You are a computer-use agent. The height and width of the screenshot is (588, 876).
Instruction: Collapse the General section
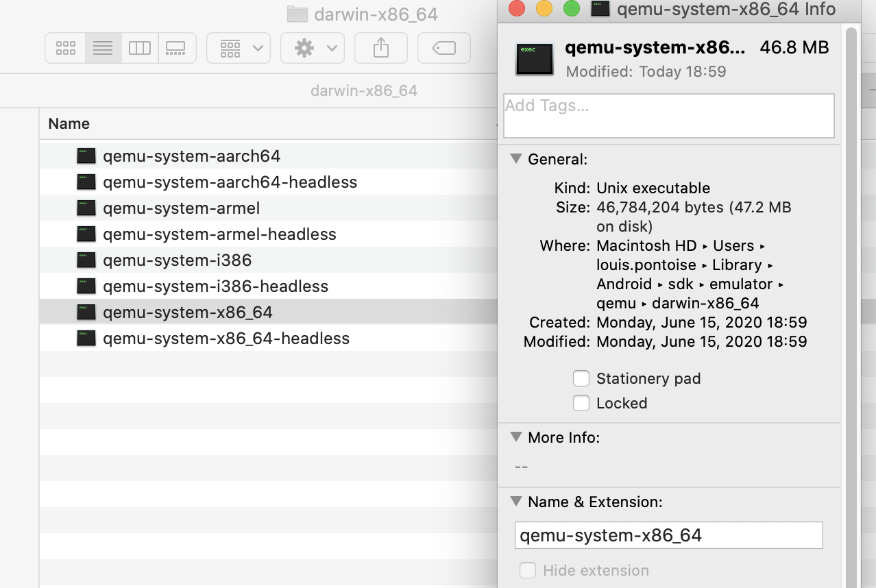(x=515, y=159)
